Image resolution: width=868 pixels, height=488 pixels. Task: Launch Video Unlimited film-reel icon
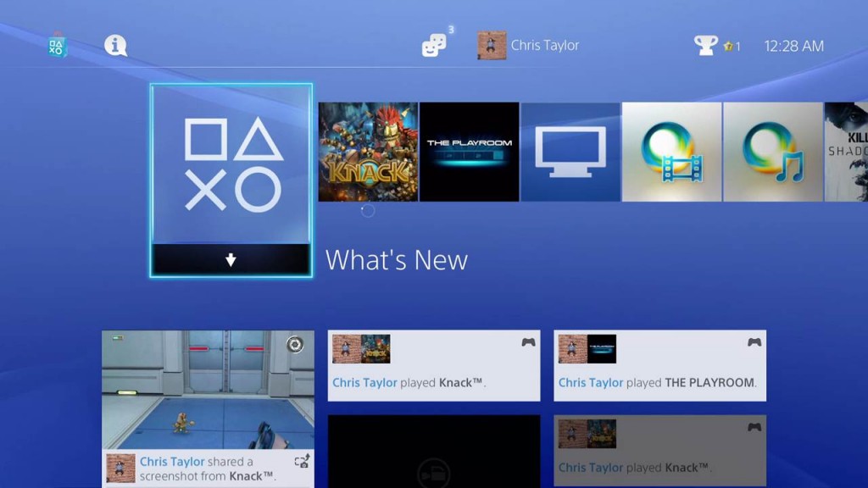670,151
